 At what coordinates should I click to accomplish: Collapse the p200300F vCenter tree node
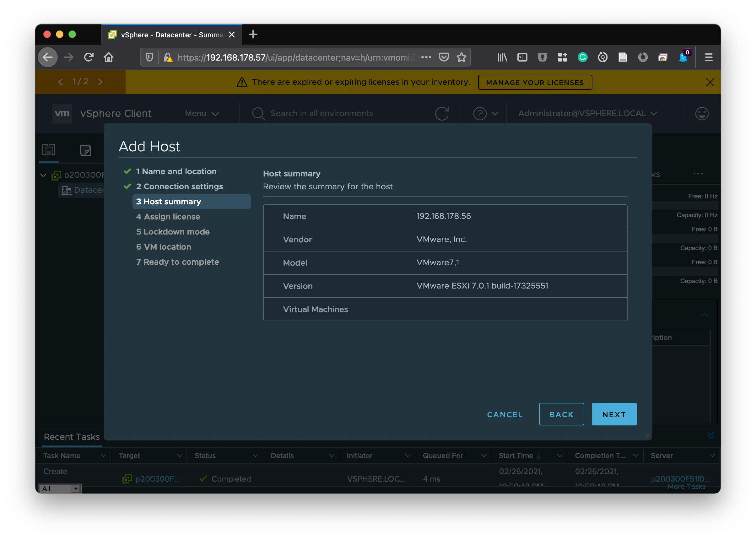pyautogui.click(x=43, y=175)
